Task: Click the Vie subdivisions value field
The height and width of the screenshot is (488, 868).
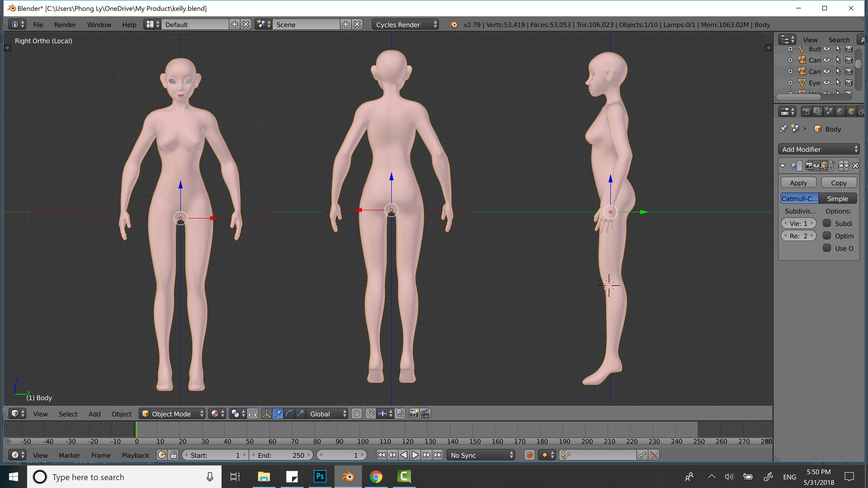Action: pos(798,223)
